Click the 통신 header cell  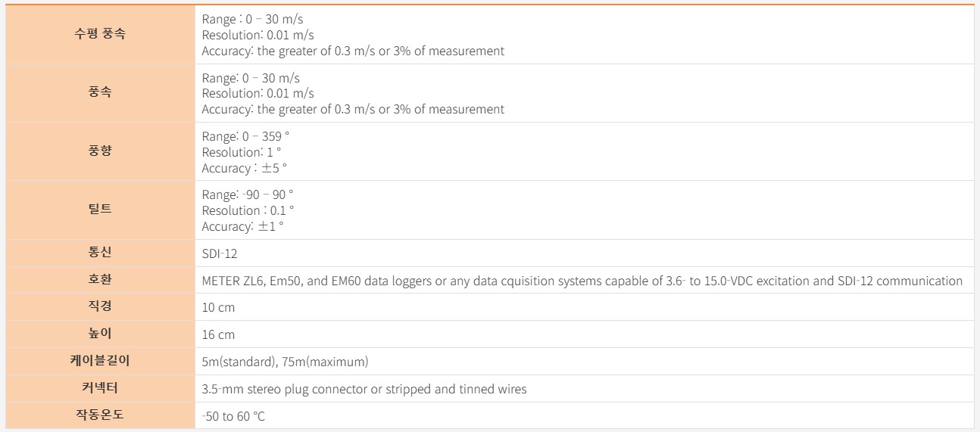100,253
